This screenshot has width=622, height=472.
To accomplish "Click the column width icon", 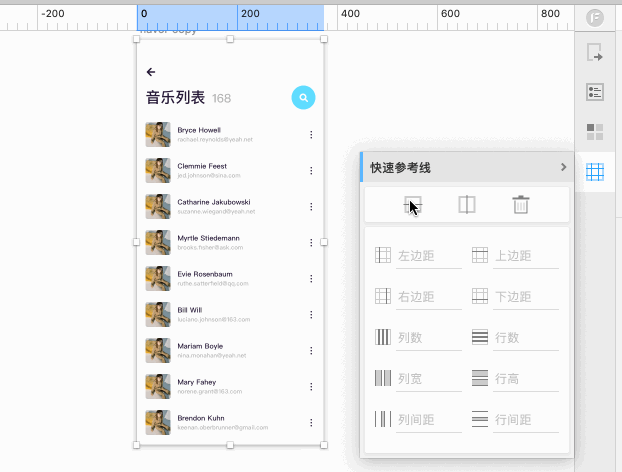I will [x=383, y=378].
